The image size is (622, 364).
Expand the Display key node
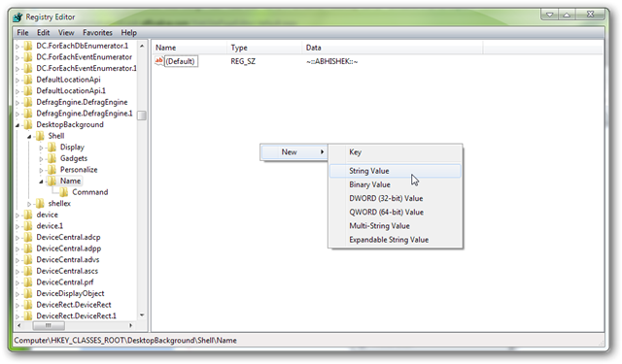coord(41,148)
